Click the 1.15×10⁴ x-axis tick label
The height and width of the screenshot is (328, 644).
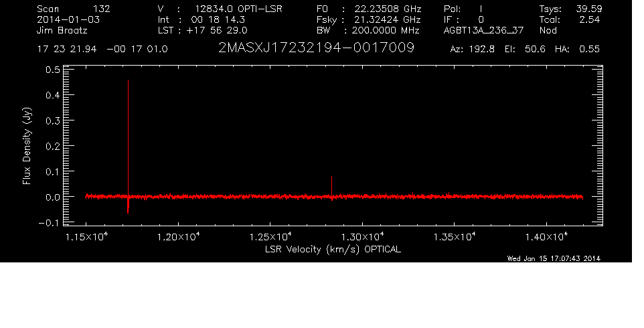[x=86, y=237]
